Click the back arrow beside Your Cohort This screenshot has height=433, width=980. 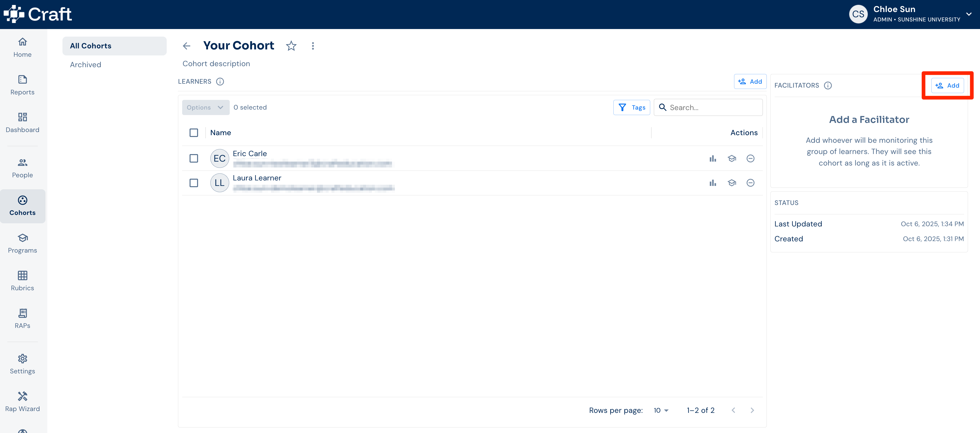[186, 46]
